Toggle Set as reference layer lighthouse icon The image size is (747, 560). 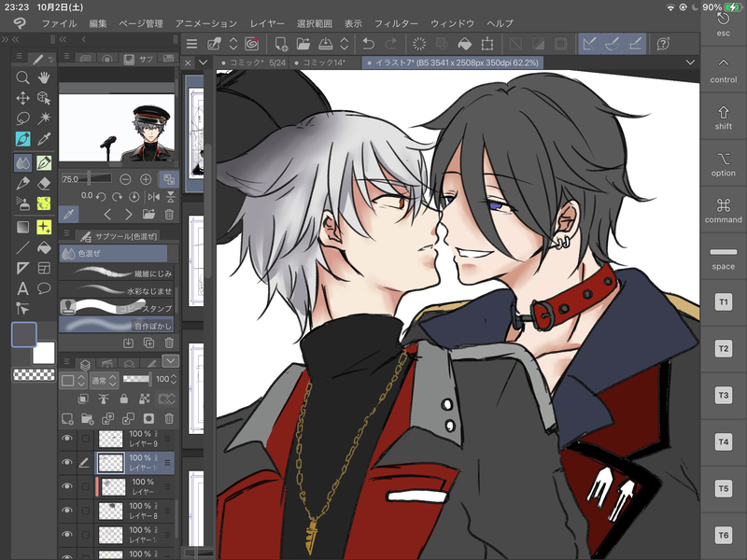104,399
